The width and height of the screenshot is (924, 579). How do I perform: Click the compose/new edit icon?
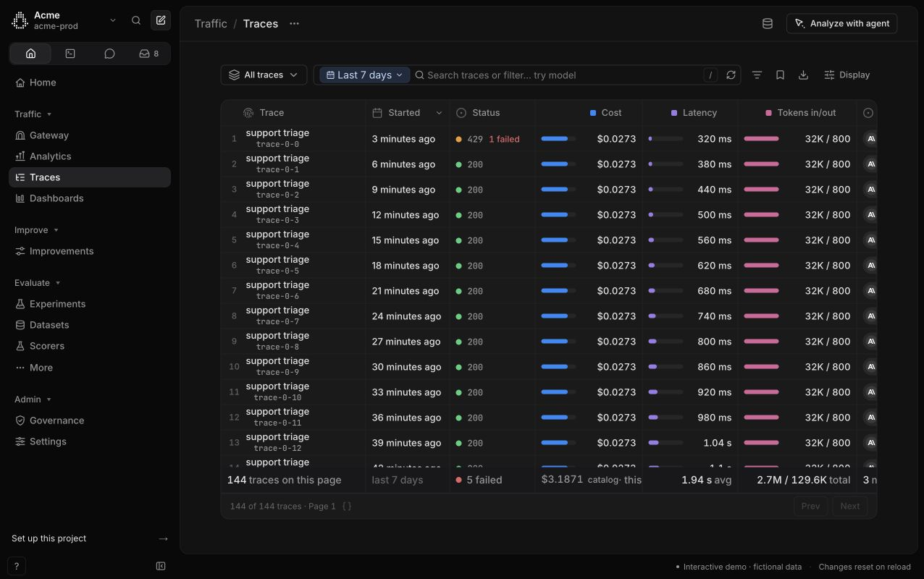[x=161, y=20]
